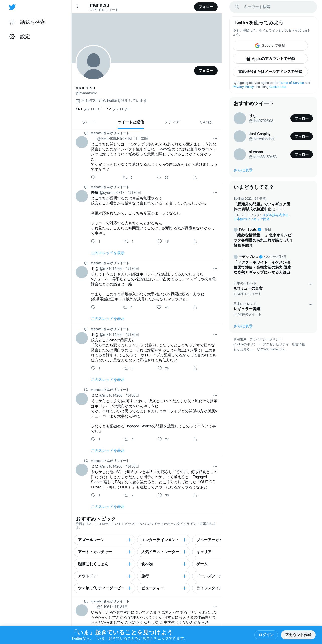Show more under いまどうしてる？
This screenshot has height=644, width=322.
pos(243,326)
